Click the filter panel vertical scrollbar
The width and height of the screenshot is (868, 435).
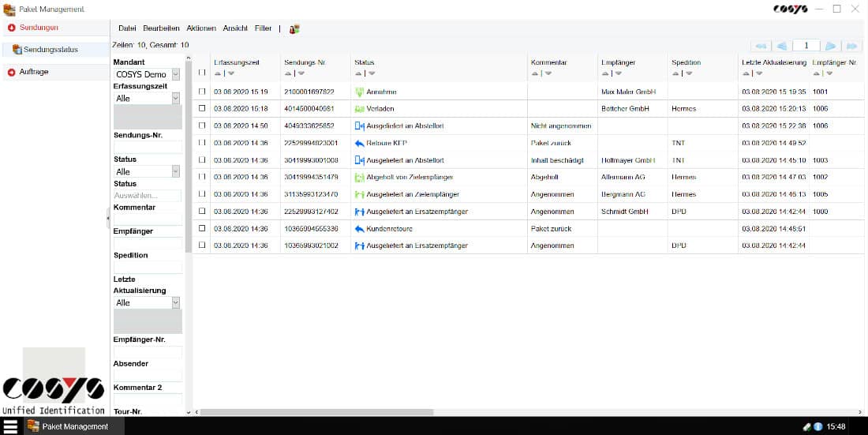click(189, 157)
